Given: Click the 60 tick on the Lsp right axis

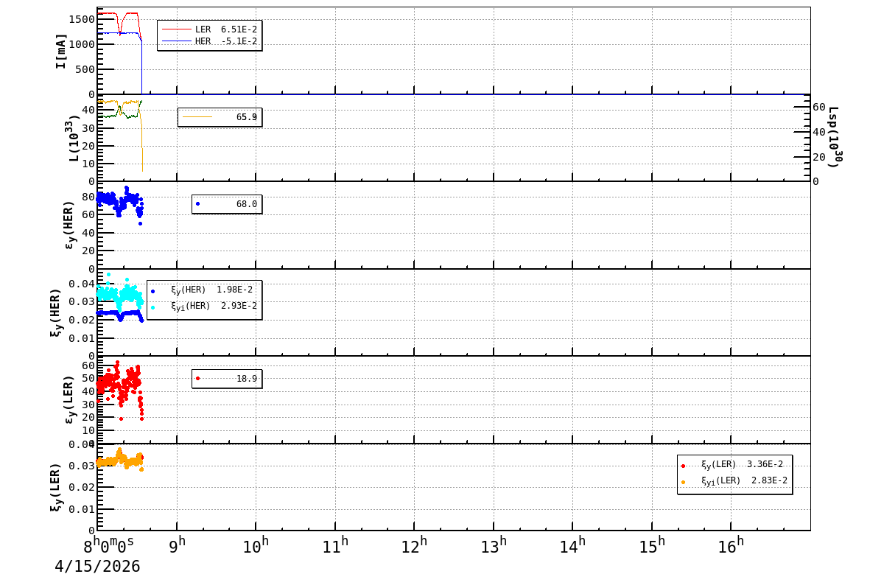Looking at the screenshot, I should 818,107.
